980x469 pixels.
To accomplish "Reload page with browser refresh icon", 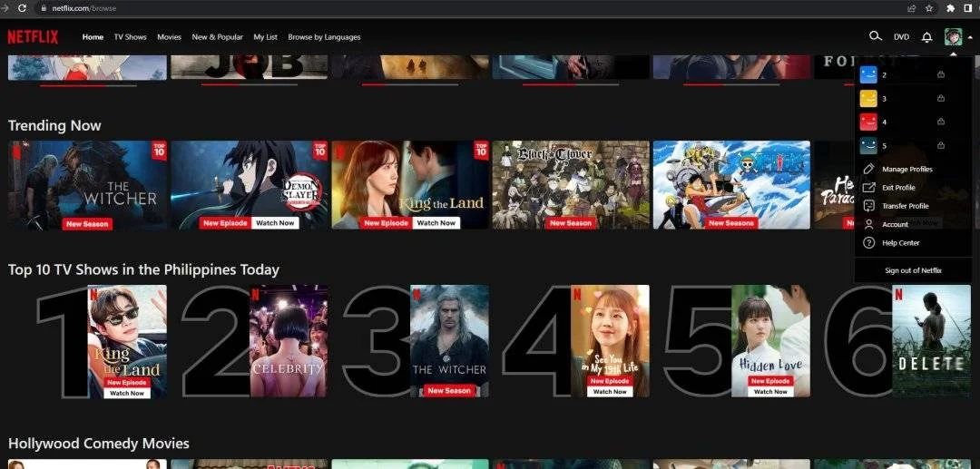I will tap(23, 8).
